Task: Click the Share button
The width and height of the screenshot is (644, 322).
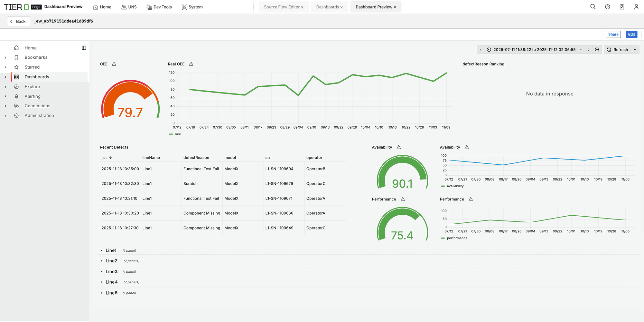Action: (613, 34)
